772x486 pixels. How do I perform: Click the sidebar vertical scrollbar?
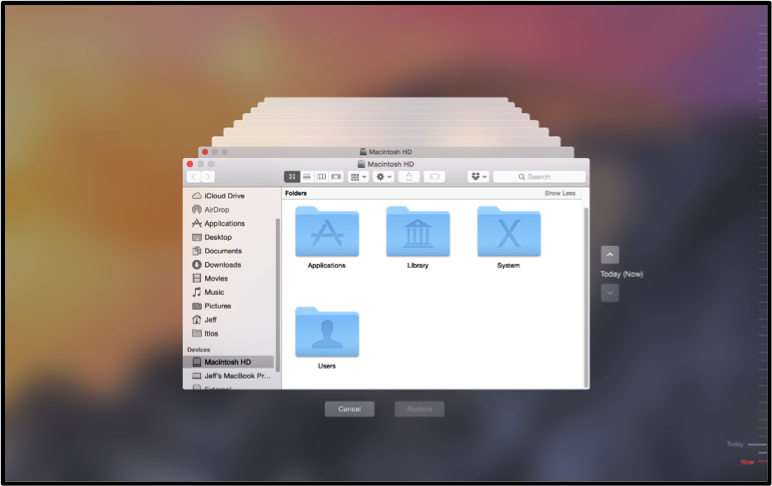[x=278, y=294]
